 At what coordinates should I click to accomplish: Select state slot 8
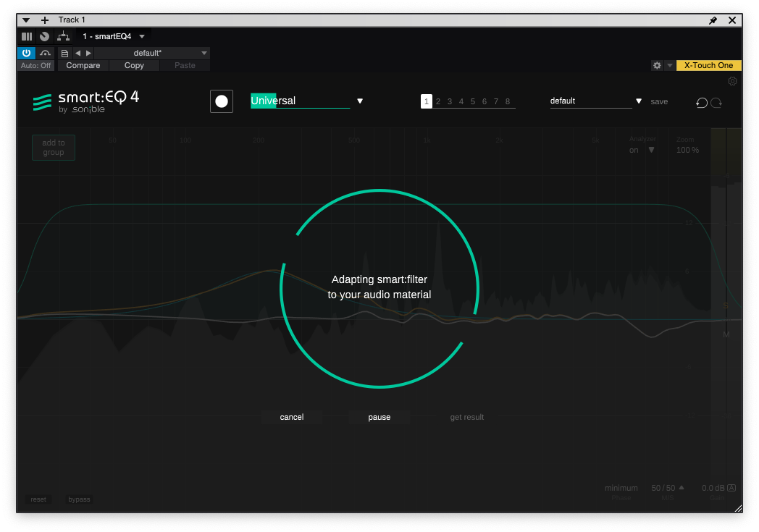coord(508,101)
